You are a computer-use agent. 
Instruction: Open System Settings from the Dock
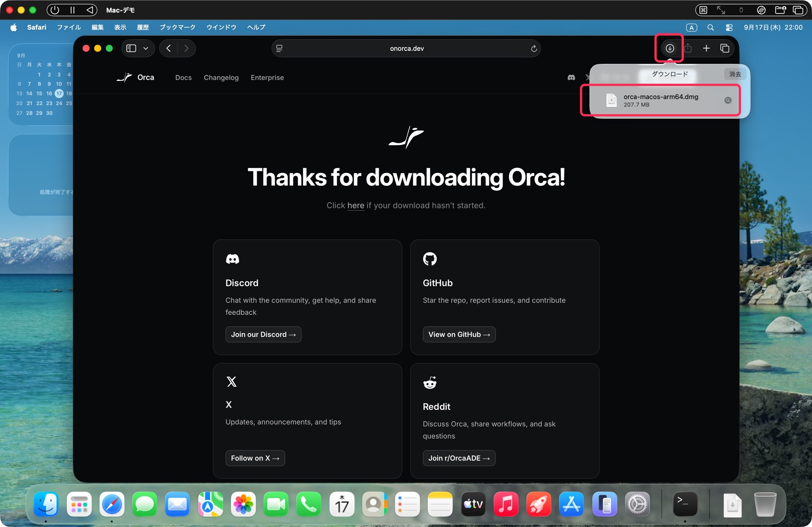(x=637, y=504)
